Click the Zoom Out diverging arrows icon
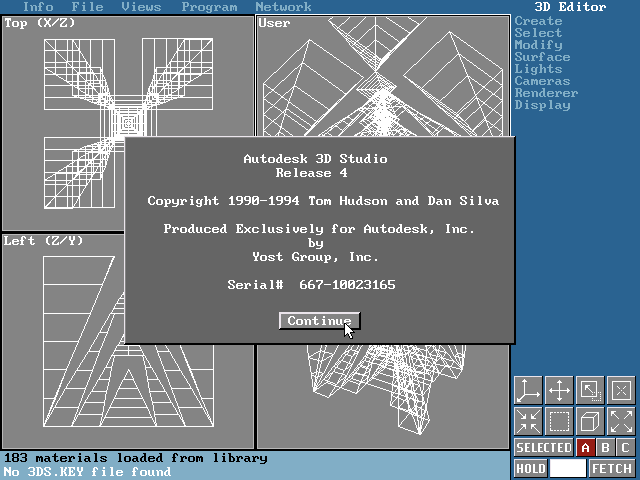The height and width of the screenshot is (480, 640). click(621, 421)
